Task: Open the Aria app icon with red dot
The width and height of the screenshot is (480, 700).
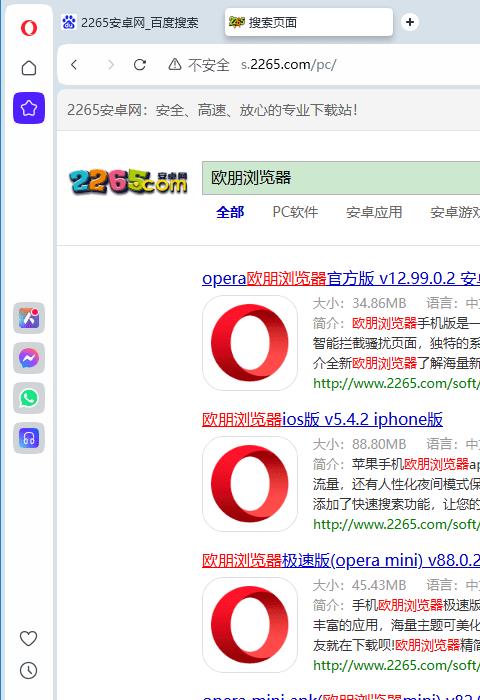Action: coord(29,318)
